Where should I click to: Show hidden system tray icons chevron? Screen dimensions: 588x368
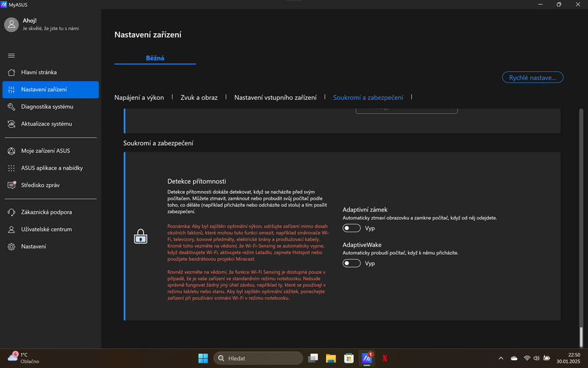pos(501,358)
